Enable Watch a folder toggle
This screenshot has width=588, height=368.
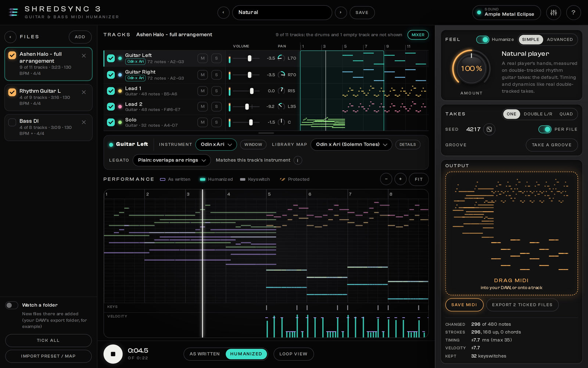pos(12,305)
